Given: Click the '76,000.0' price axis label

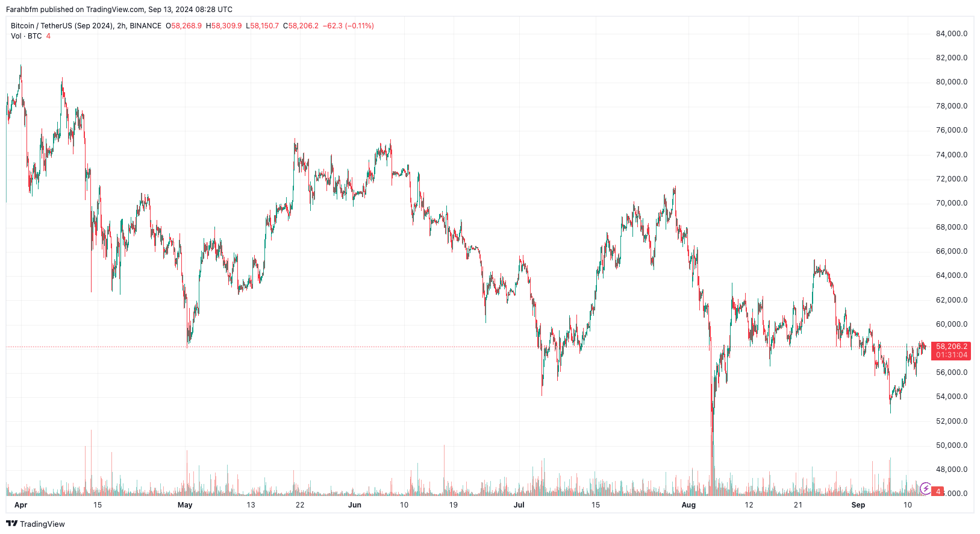Looking at the screenshot, I should [x=952, y=130].
